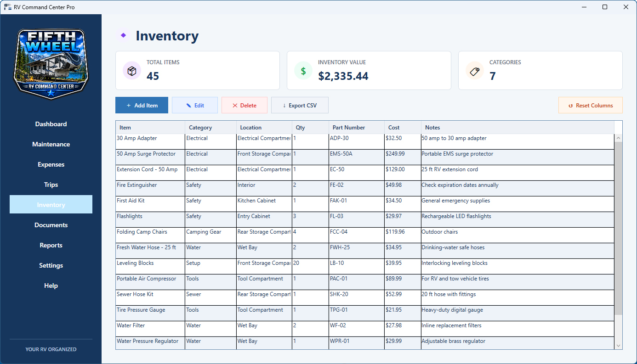Screen dimensions: 637x364
Task: Add a new inventory item
Action: click(142, 105)
